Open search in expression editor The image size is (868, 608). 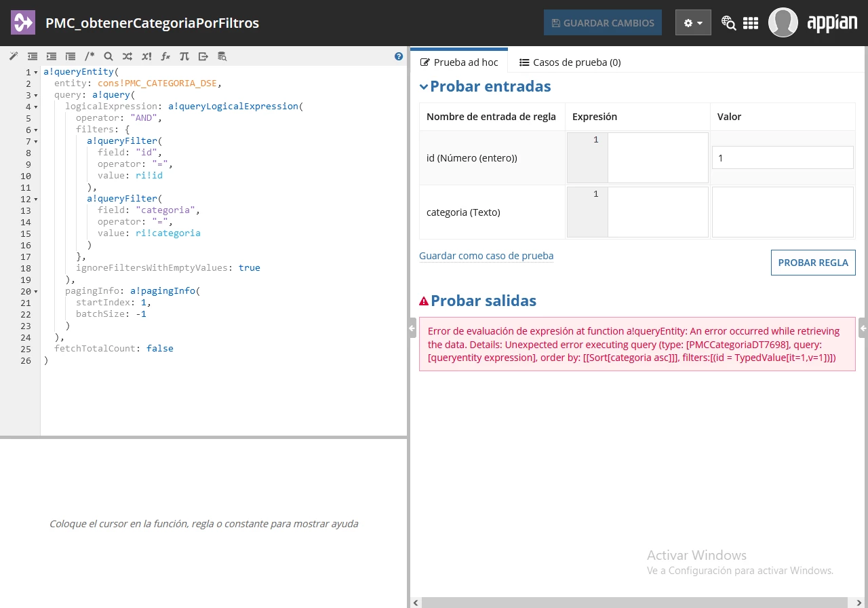tap(108, 56)
